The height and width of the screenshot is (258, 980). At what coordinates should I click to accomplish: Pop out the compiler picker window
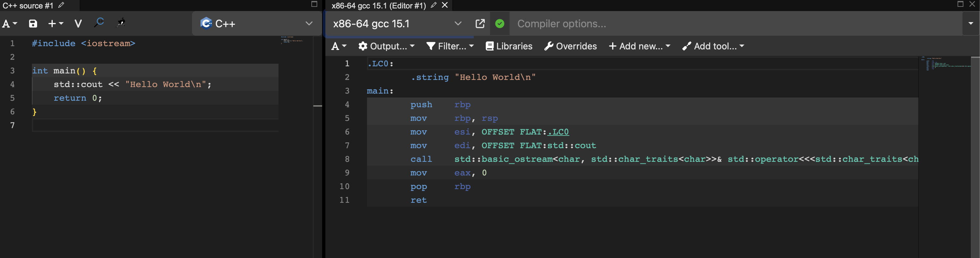tap(480, 24)
